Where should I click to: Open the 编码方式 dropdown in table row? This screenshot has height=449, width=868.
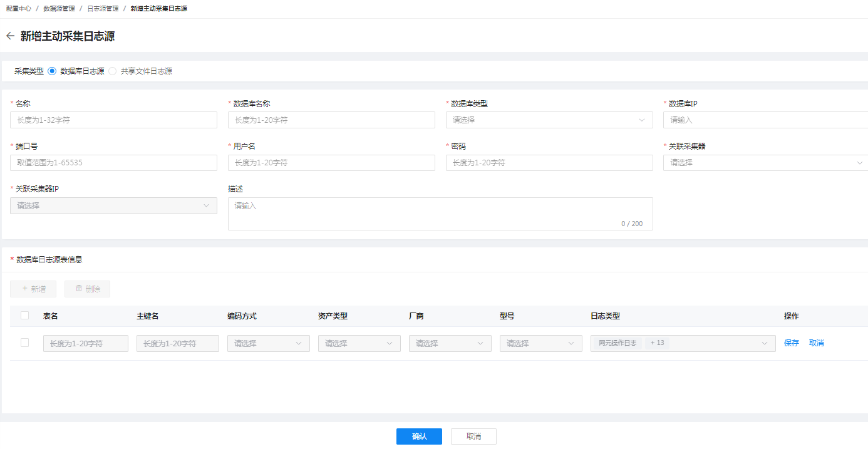[x=269, y=343]
